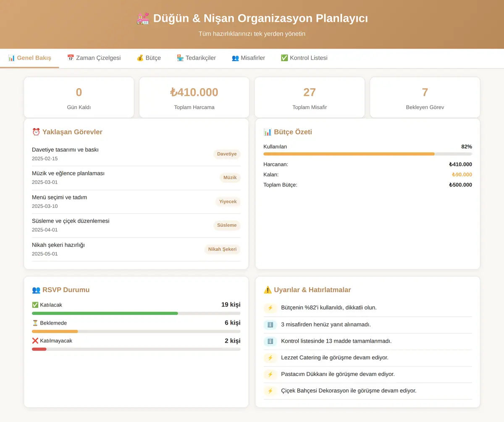Click alert 'Kontrol listesinde 13 madde tamamlanmadı.'
Viewport: 504px width, 422px height.
click(336, 341)
